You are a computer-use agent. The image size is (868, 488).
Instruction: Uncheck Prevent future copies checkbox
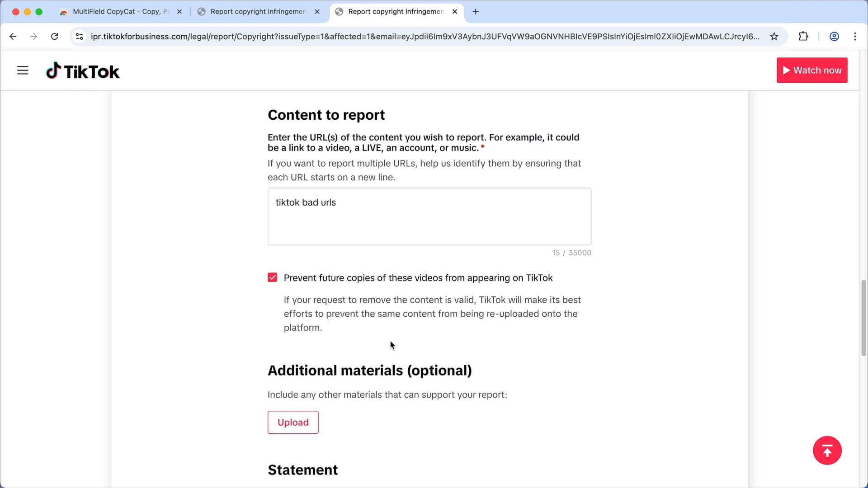(x=272, y=277)
